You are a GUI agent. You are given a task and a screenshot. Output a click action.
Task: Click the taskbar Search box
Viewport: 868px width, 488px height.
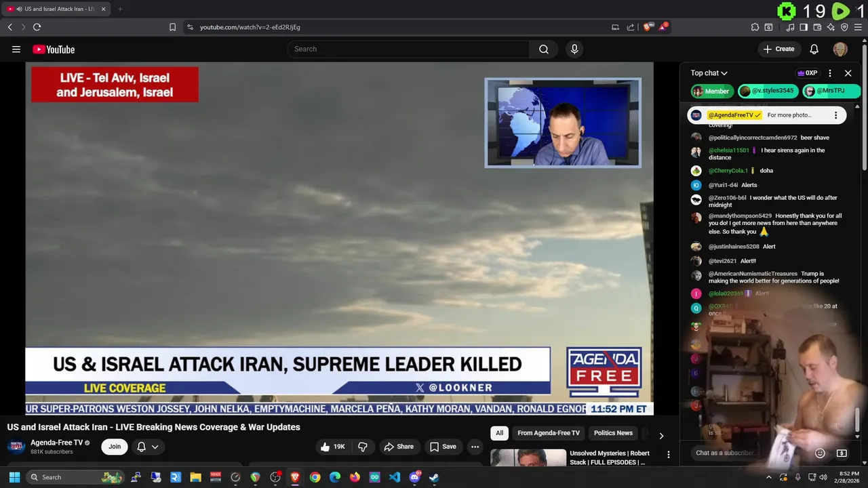click(75, 477)
